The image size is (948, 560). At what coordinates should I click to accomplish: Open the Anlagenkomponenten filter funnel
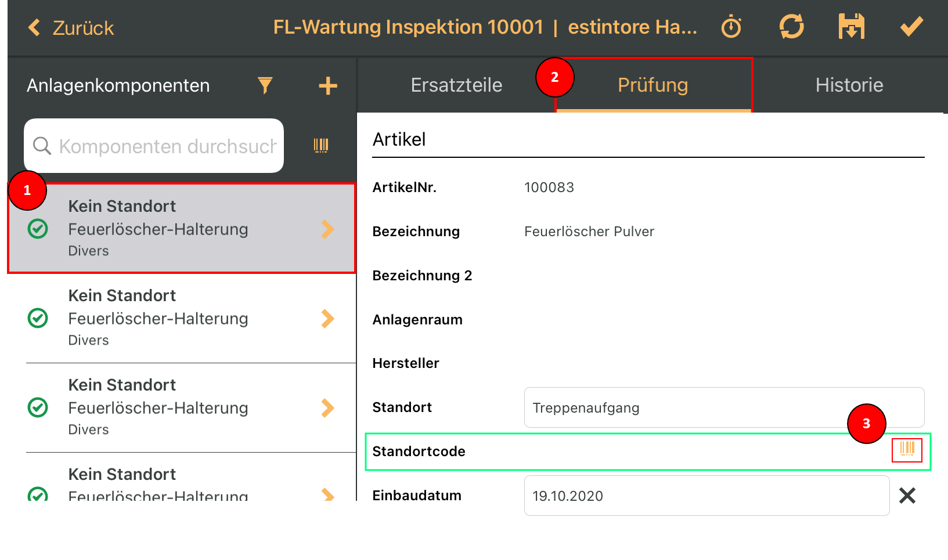(x=265, y=85)
